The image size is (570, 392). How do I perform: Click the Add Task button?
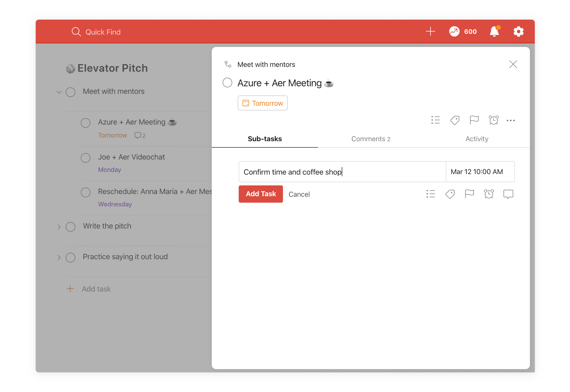[261, 194]
